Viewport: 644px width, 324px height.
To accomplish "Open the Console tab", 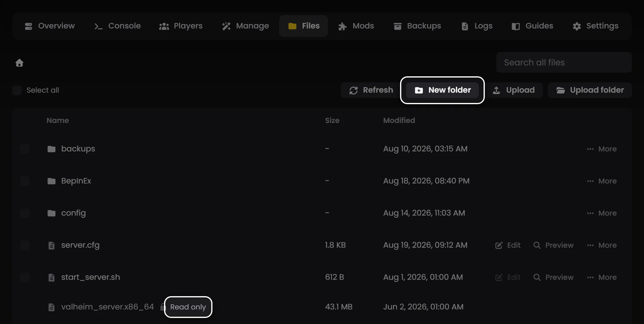I will tap(117, 26).
